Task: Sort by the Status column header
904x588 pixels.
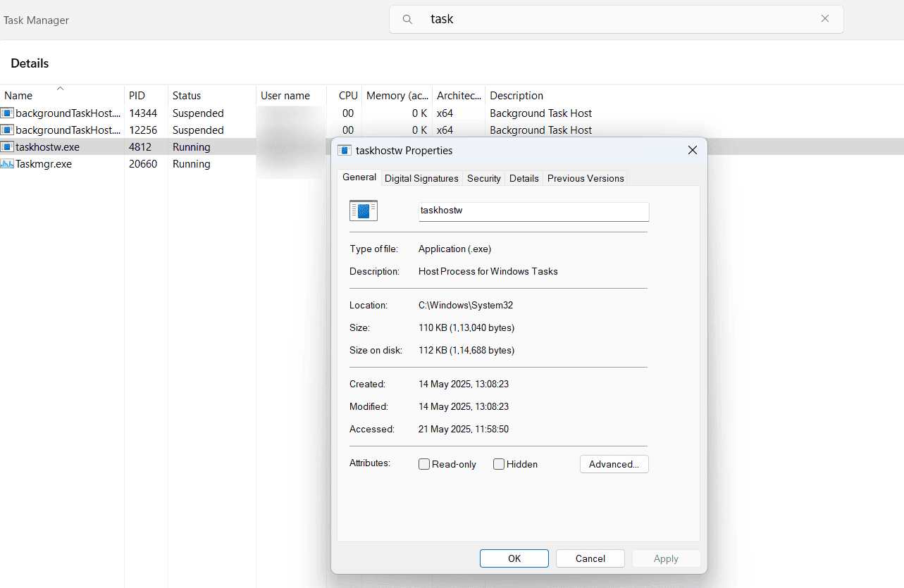Action: coord(212,95)
